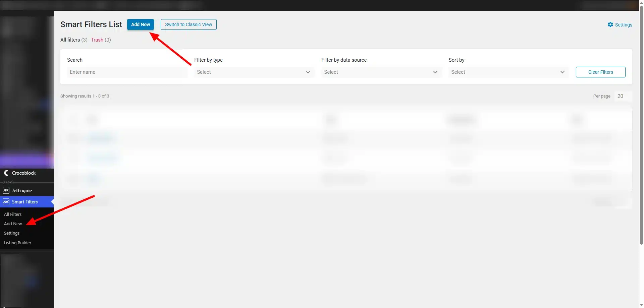Switch to Classic View
The image size is (644, 308).
click(x=189, y=24)
